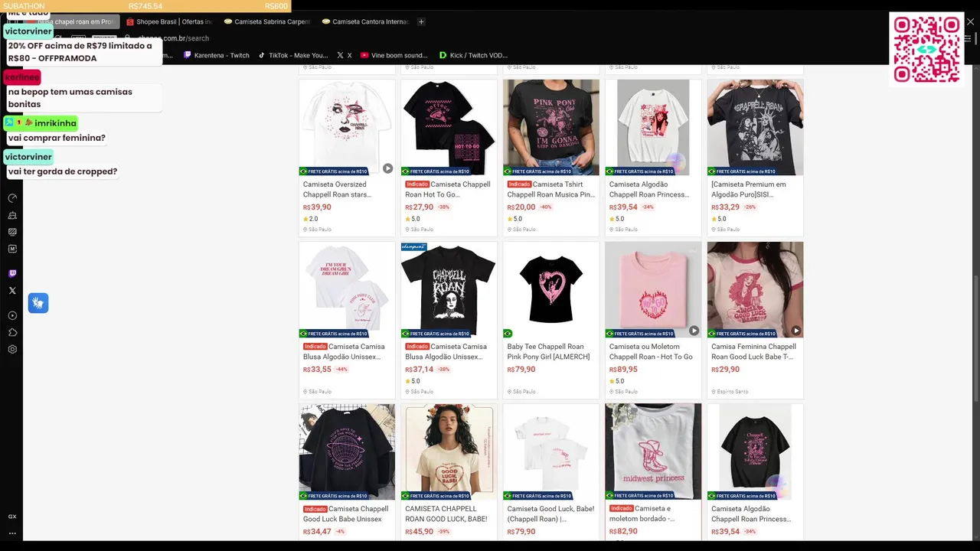
Task: Open the sidebar settings gear
Action: [x=12, y=349]
